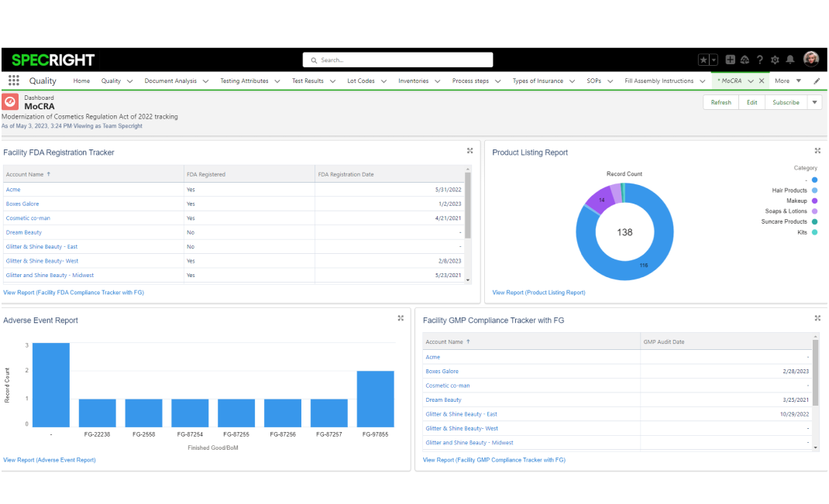
Task: Open the favorites list dropdown arrow
Action: click(714, 60)
